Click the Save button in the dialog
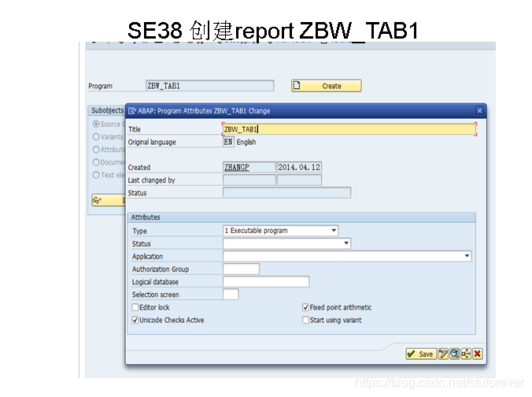Viewport: 532px width, 397px height. click(x=421, y=354)
